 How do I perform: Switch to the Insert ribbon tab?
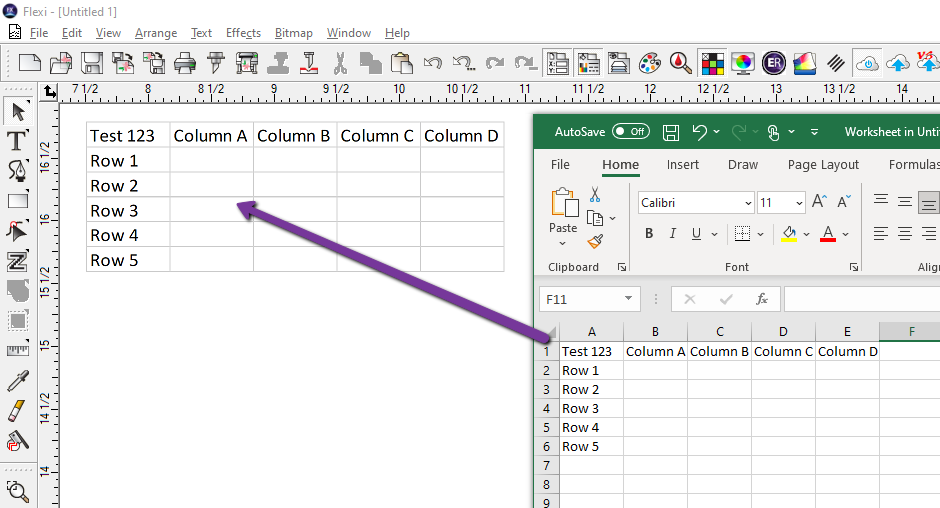(x=683, y=165)
